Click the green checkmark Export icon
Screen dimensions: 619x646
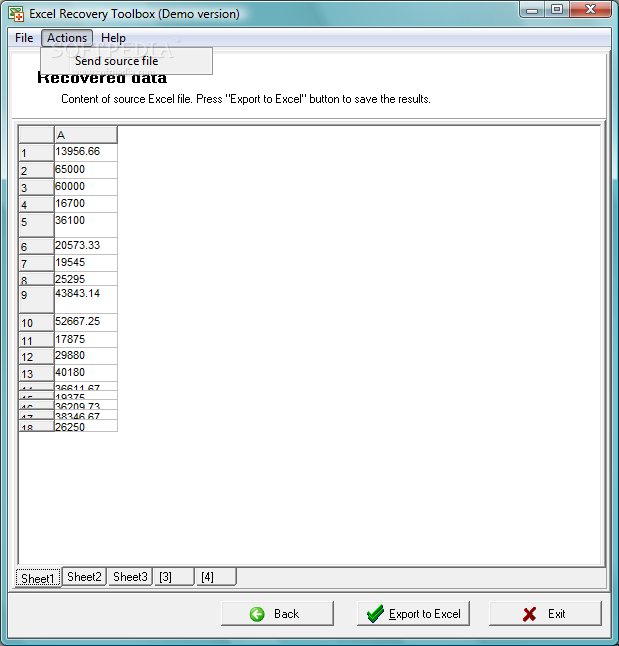(x=375, y=614)
